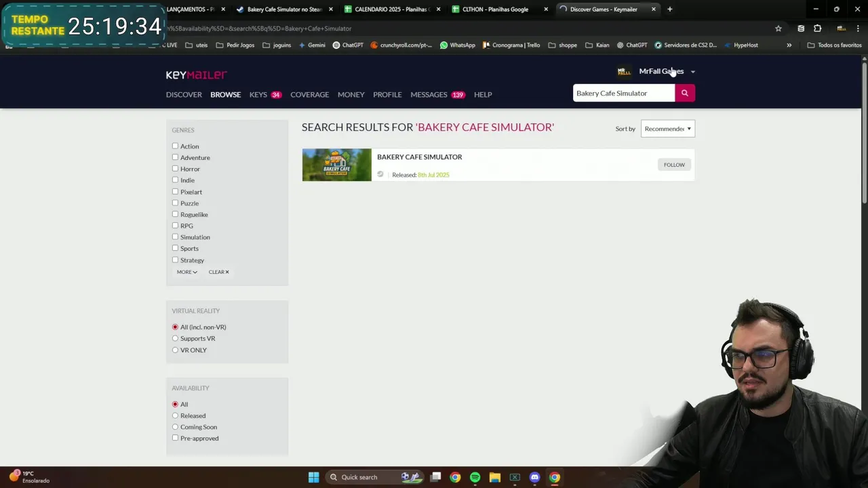Open the Servidores de CS2 bookmark
Screen dimensions: 868x488
tap(686, 45)
